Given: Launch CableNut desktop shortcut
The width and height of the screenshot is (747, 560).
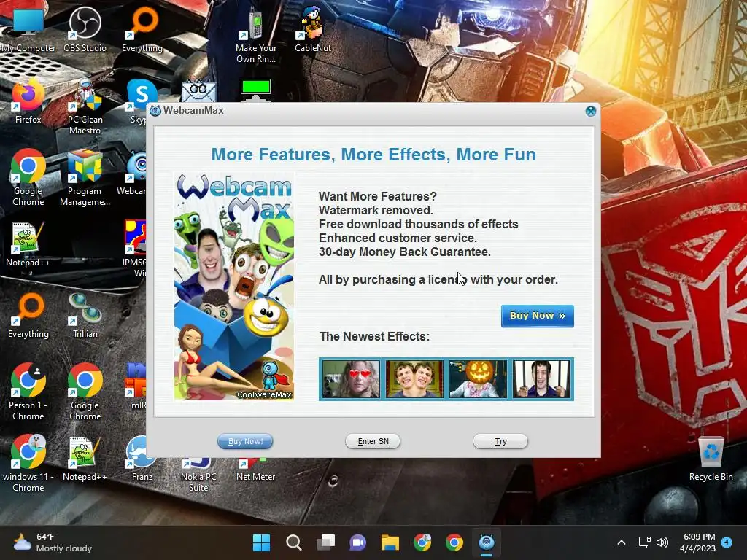Looking at the screenshot, I should [312, 28].
